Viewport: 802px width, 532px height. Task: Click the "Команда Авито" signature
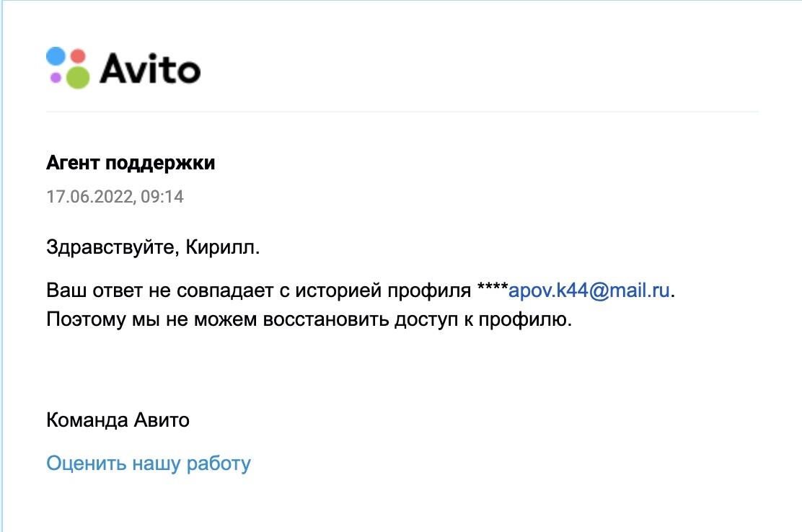coord(118,420)
